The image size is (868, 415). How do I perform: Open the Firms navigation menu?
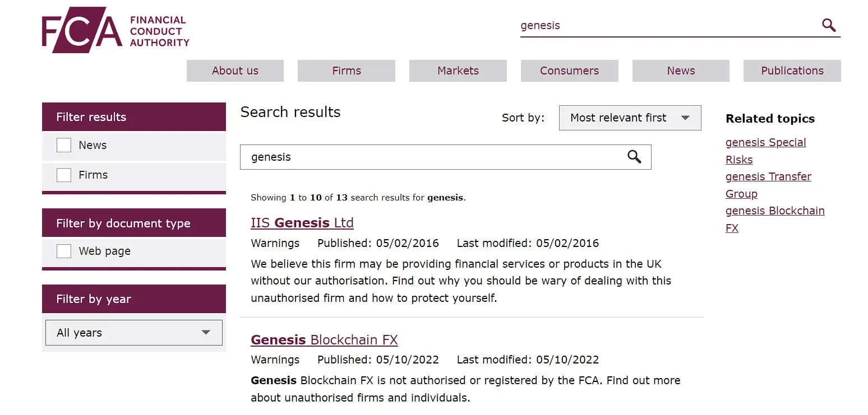coord(346,71)
